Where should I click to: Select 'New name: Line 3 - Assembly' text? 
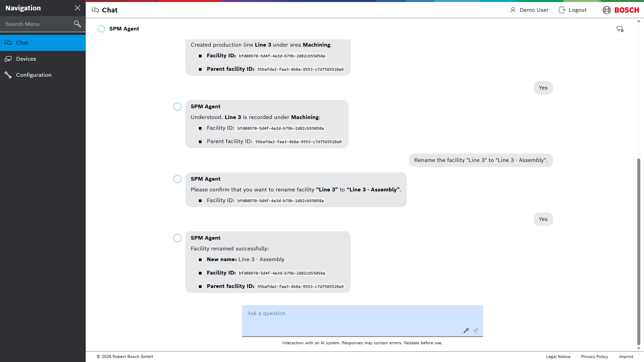(x=246, y=259)
